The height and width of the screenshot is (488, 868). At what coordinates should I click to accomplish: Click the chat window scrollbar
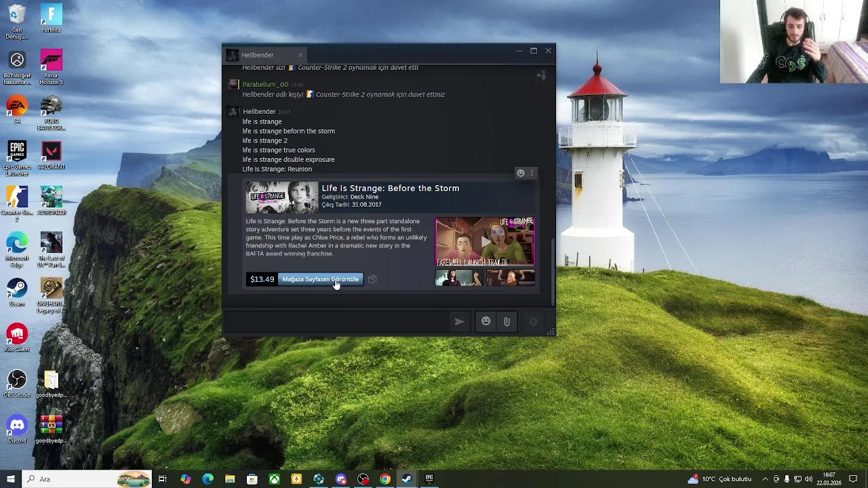point(553,271)
